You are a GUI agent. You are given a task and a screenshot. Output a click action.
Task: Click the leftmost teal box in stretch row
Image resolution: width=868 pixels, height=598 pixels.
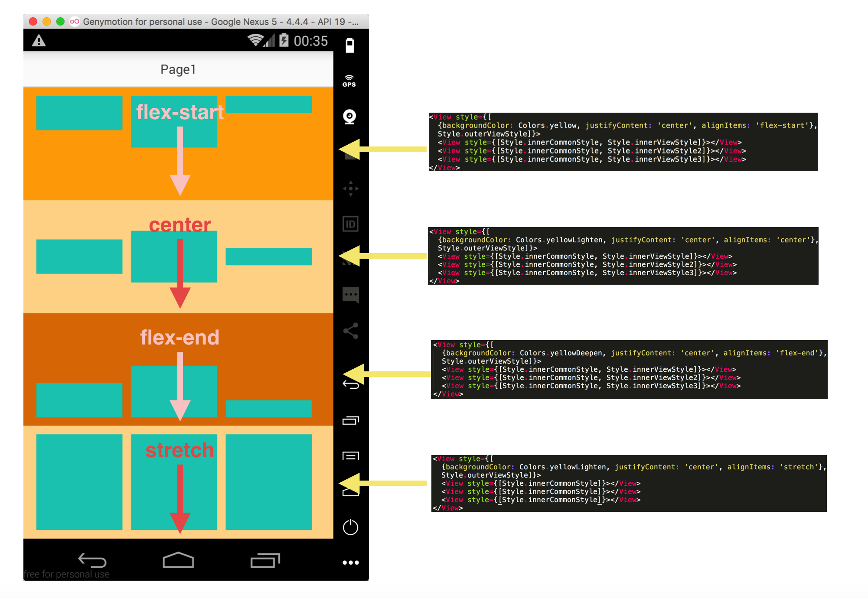coord(79,482)
